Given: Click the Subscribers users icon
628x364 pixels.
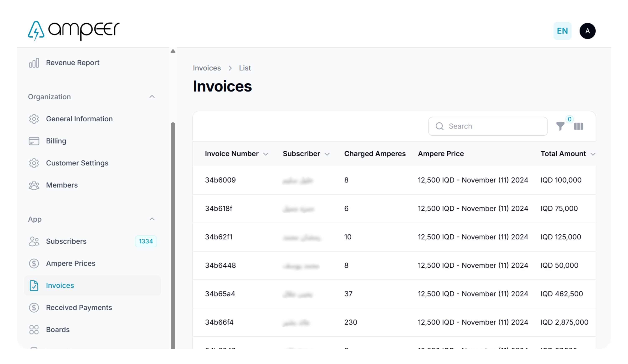Looking at the screenshot, I should [x=34, y=241].
